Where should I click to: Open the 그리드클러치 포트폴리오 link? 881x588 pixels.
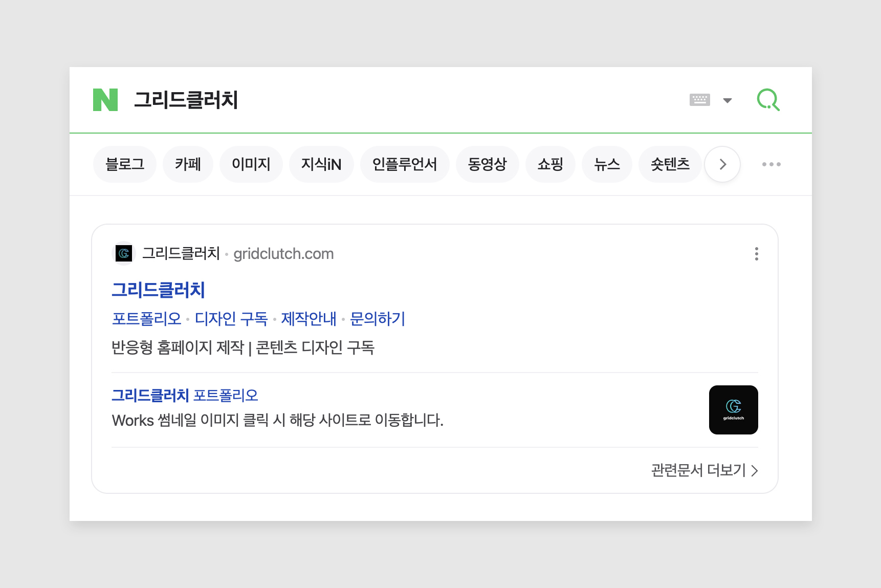click(x=185, y=395)
